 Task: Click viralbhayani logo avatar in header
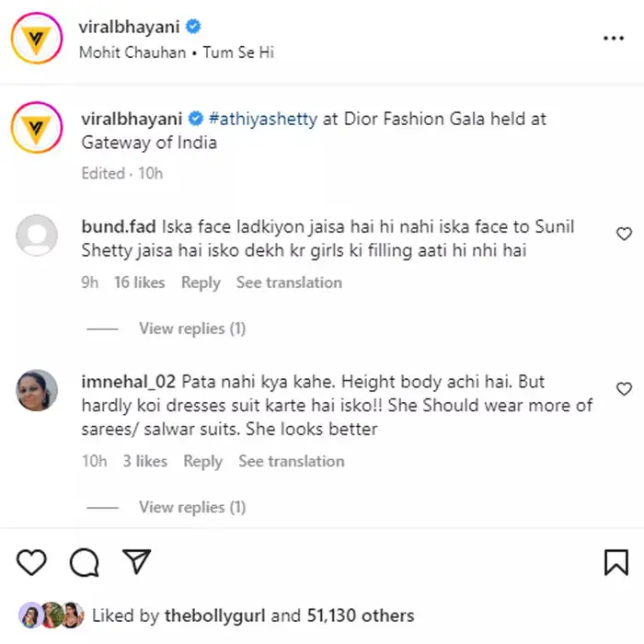pos(36,38)
